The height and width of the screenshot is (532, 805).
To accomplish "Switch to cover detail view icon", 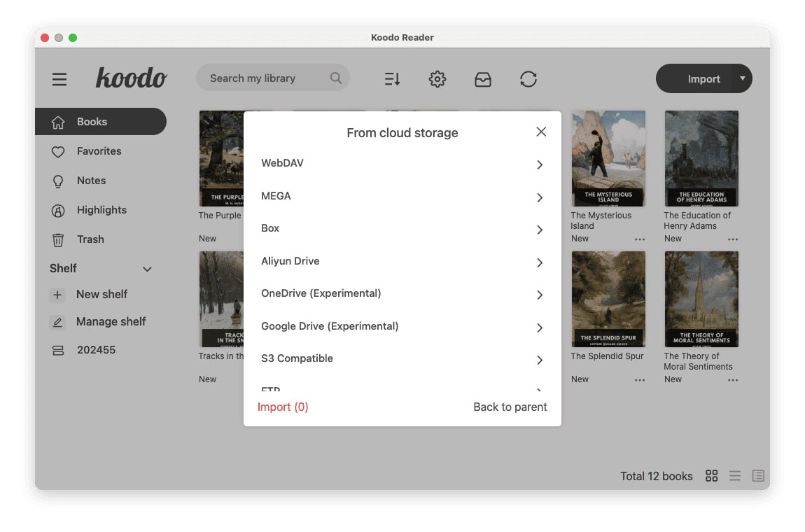I will coord(758,476).
